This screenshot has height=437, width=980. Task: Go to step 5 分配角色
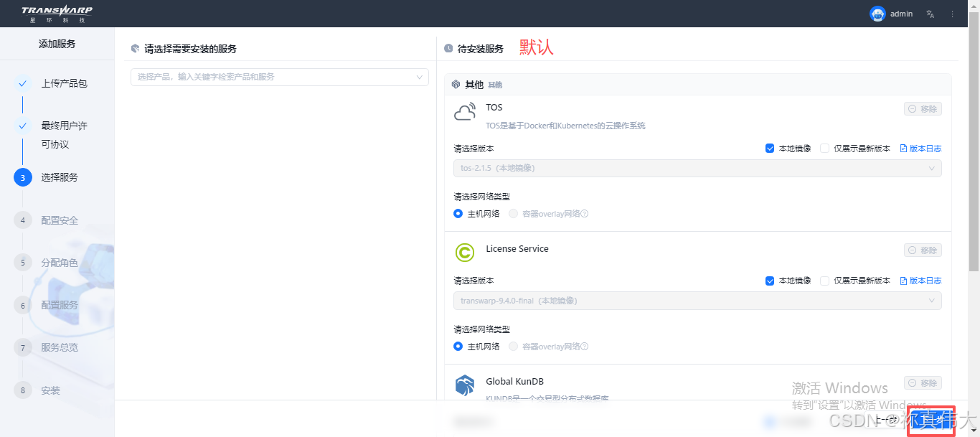pyautogui.click(x=46, y=263)
